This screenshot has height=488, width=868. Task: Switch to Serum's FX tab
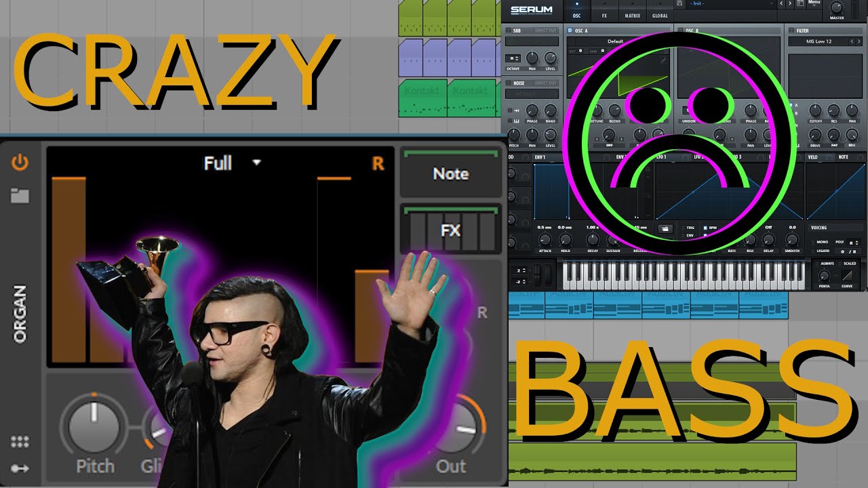[604, 12]
